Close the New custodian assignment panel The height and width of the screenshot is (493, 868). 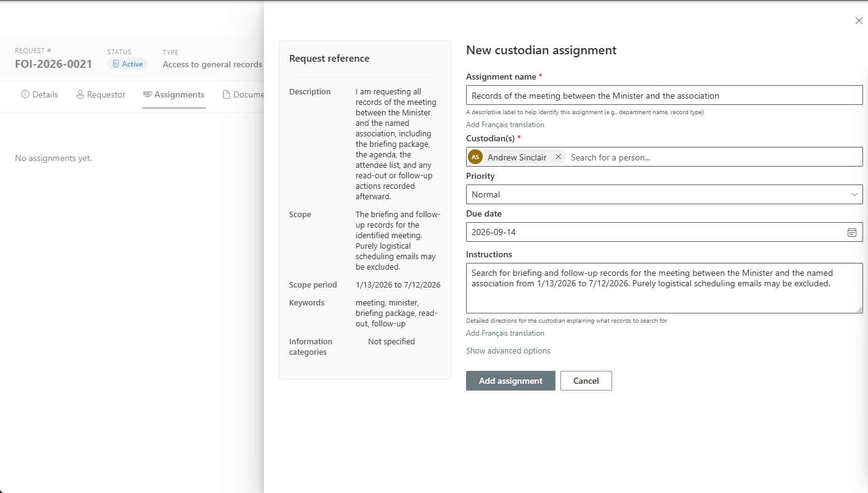point(859,21)
